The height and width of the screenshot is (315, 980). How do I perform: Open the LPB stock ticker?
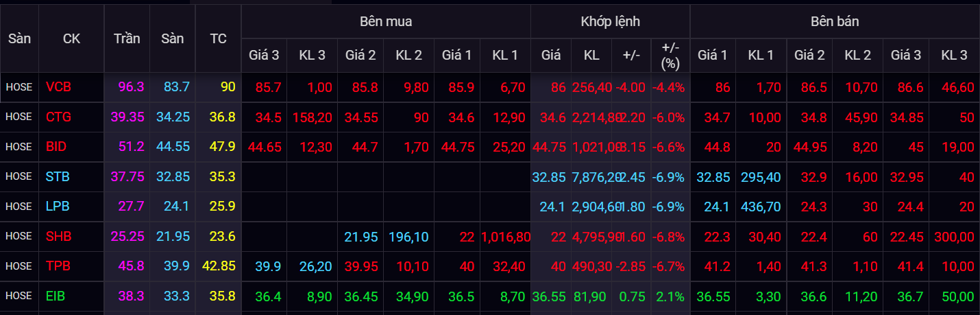(58, 207)
